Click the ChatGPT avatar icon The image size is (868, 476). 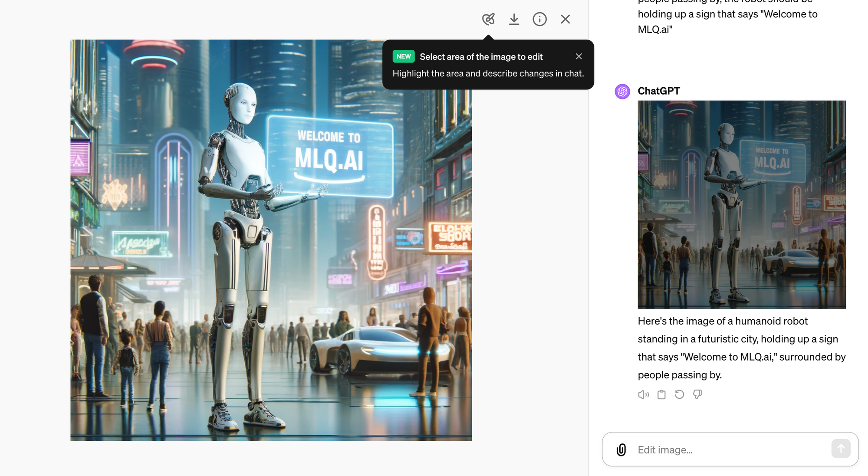click(x=622, y=92)
